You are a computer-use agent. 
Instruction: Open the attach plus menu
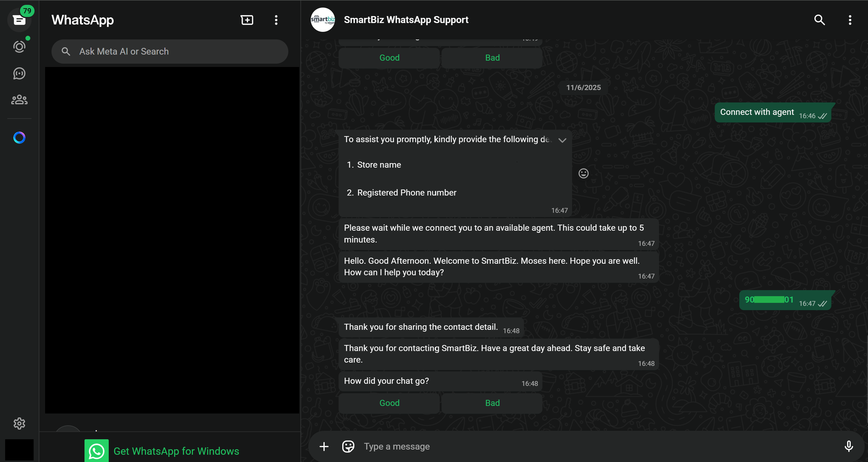pos(324,447)
